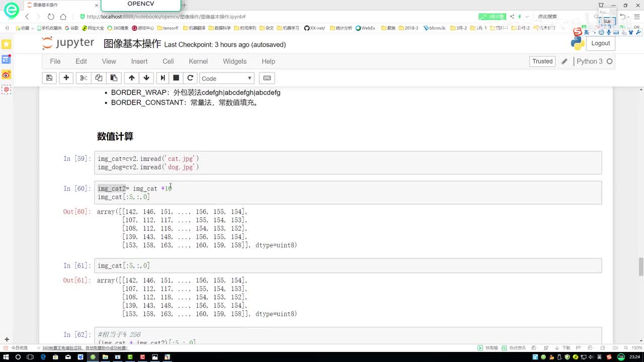The width and height of the screenshot is (644, 362).
Task: Click the Last Checkpoint autosaved text
Action: 225,45
